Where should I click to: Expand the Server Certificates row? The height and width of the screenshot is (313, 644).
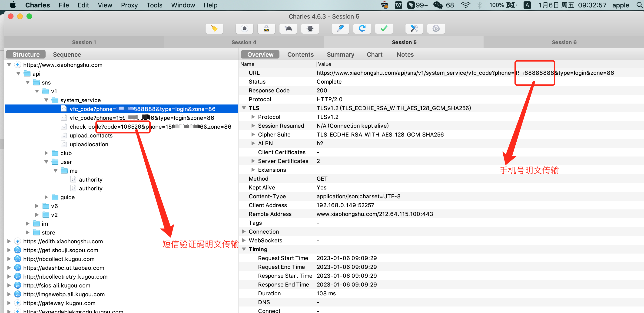pos(253,161)
